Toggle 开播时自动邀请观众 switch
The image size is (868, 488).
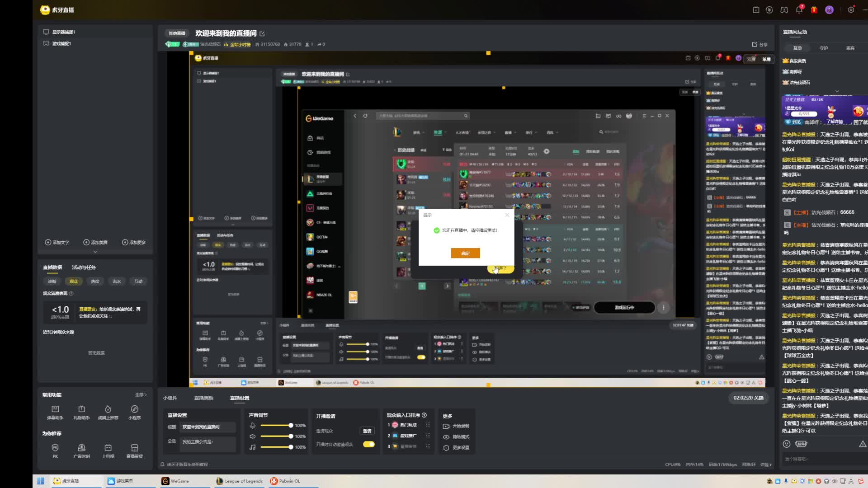coord(369,445)
